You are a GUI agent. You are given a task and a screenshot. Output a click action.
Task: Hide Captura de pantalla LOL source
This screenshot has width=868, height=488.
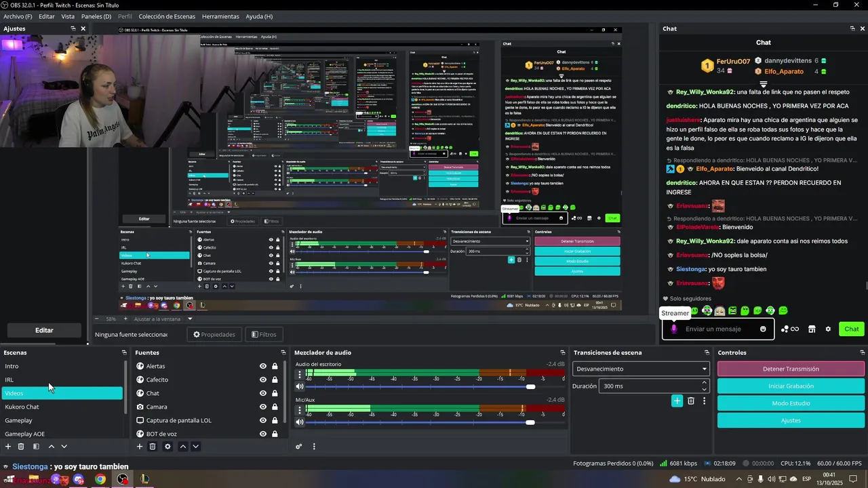click(263, 420)
